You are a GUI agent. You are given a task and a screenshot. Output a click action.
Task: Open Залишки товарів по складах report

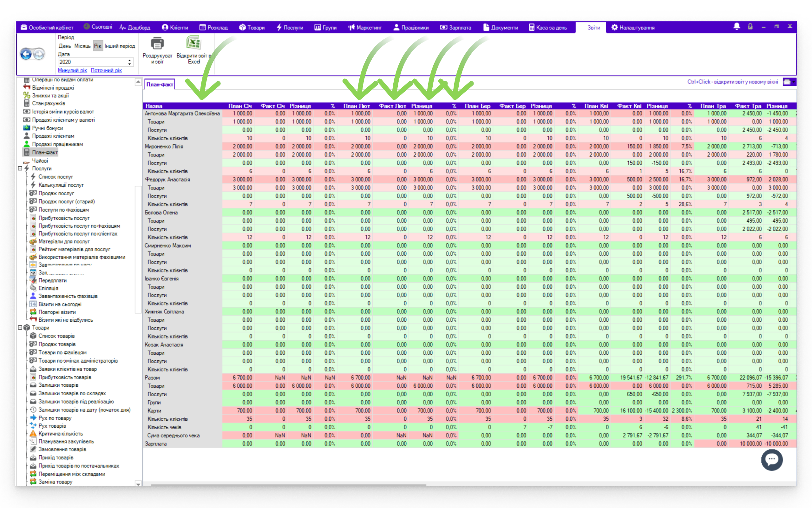72,393
